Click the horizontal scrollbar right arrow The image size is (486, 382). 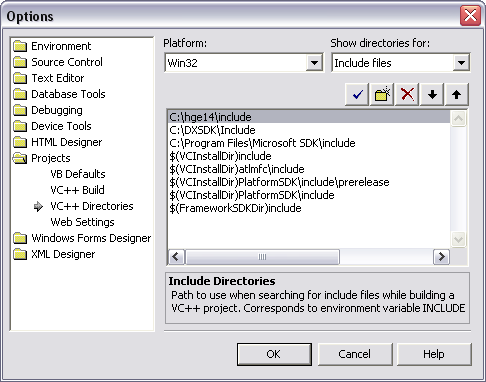pos(441,257)
